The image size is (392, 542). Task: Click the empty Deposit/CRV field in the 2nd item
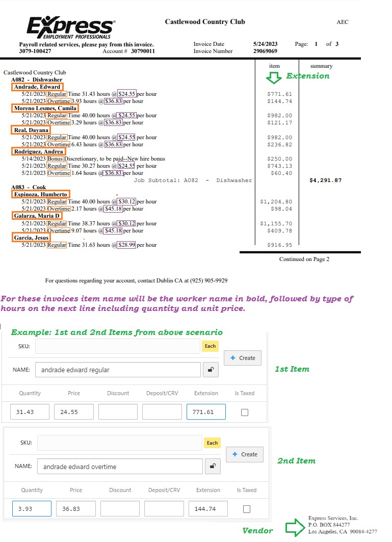click(164, 509)
